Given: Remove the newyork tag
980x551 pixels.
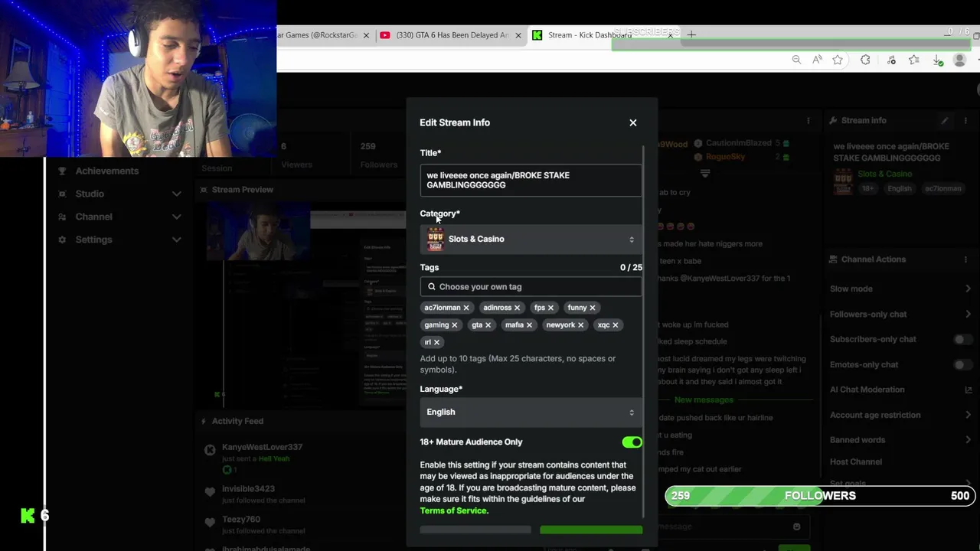Looking at the screenshot, I should [x=580, y=325].
